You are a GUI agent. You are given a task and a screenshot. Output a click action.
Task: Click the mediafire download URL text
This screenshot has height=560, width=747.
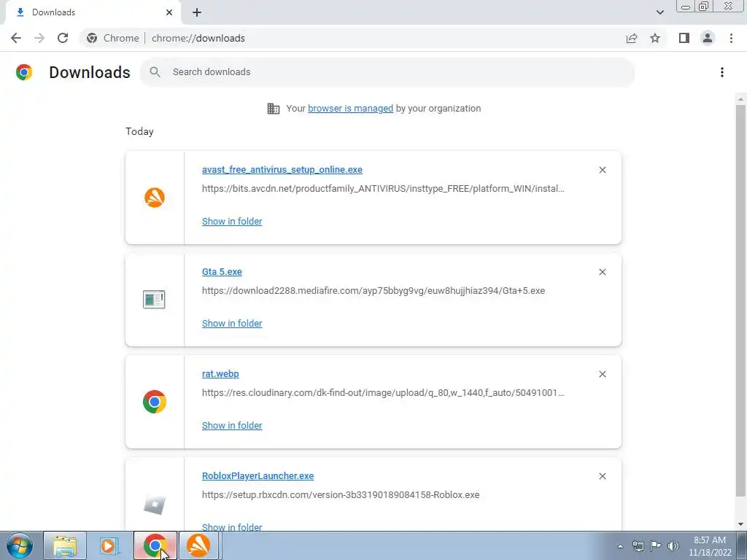point(373,290)
